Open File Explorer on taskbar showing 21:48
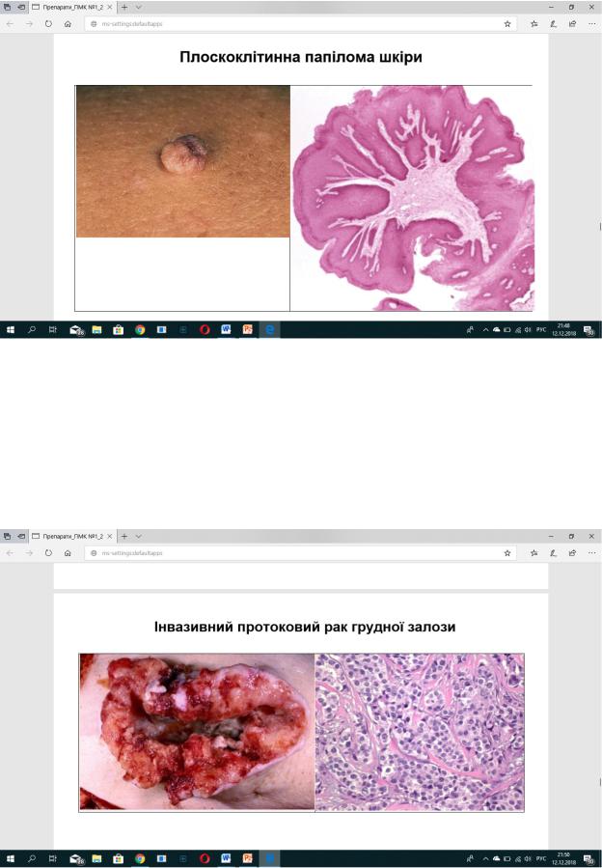 [96, 330]
